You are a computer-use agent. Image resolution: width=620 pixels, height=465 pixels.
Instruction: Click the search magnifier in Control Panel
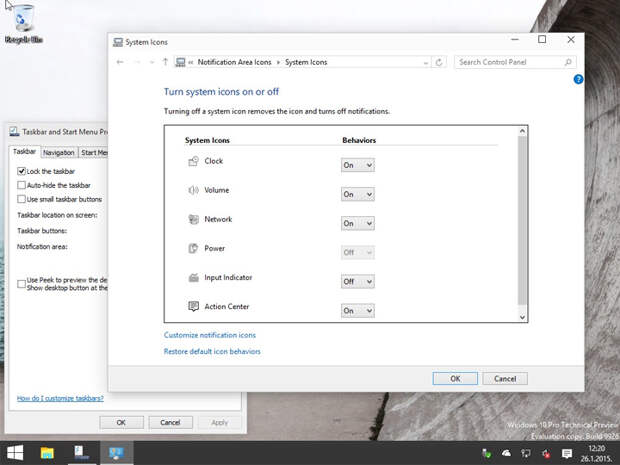coord(568,62)
